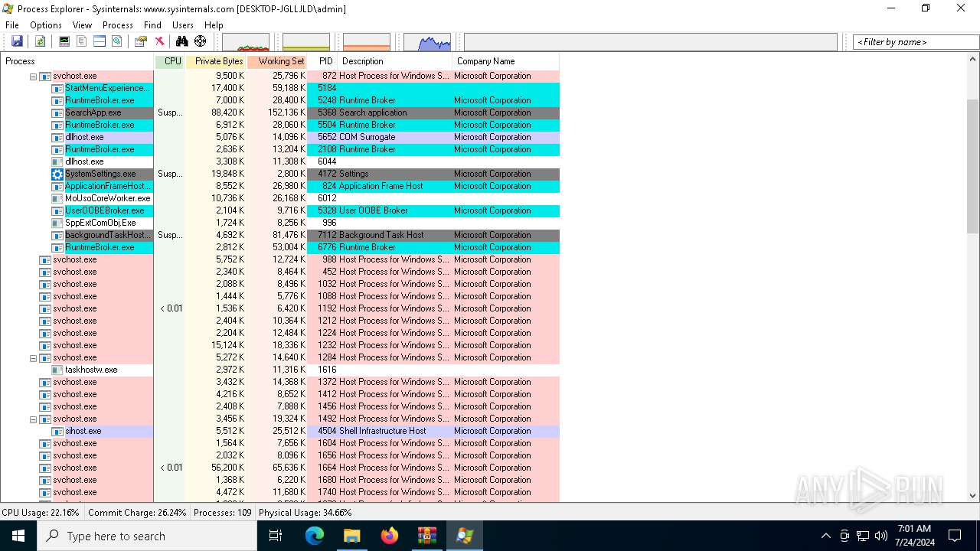Open System Information toolbar icon
The height and width of the screenshot is (551, 980).
[x=64, y=41]
